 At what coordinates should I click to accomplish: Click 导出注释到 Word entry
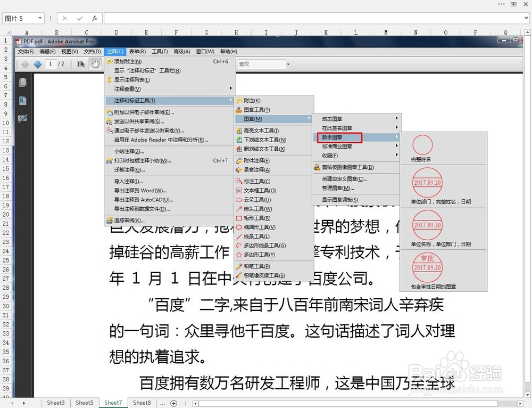coord(170,190)
